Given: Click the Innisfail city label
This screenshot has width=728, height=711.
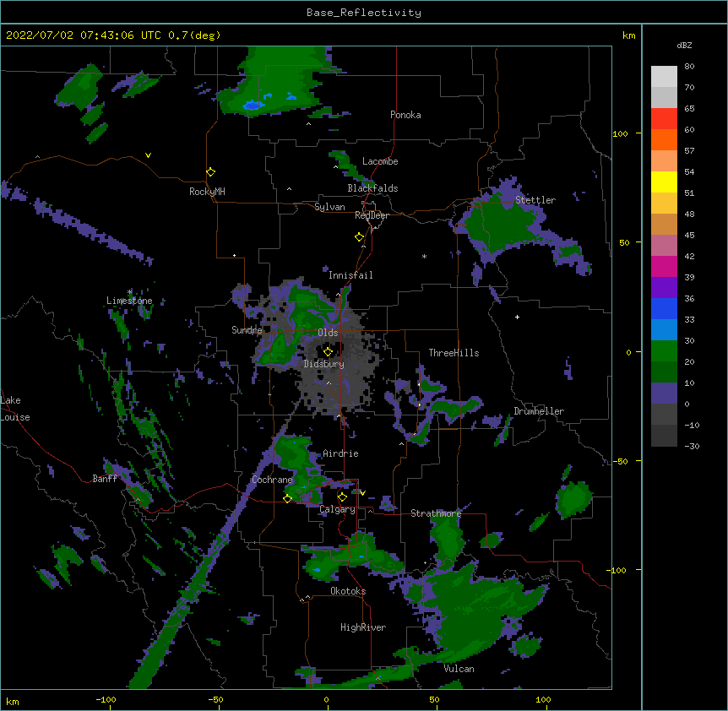Looking at the screenshot, I should click(x=350, y=275).
